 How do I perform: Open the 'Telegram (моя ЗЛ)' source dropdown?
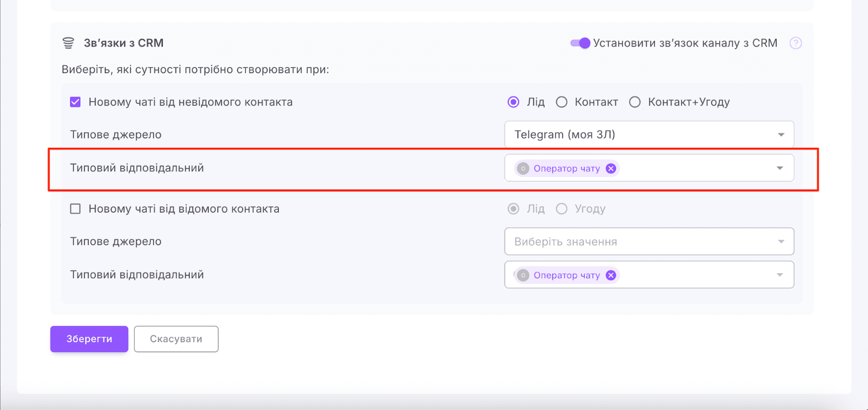click(x=649, y=134)
